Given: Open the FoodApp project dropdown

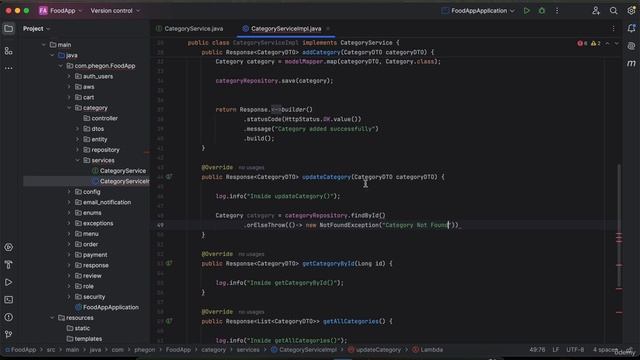Looking at the screenshot, I should (60, 11).
